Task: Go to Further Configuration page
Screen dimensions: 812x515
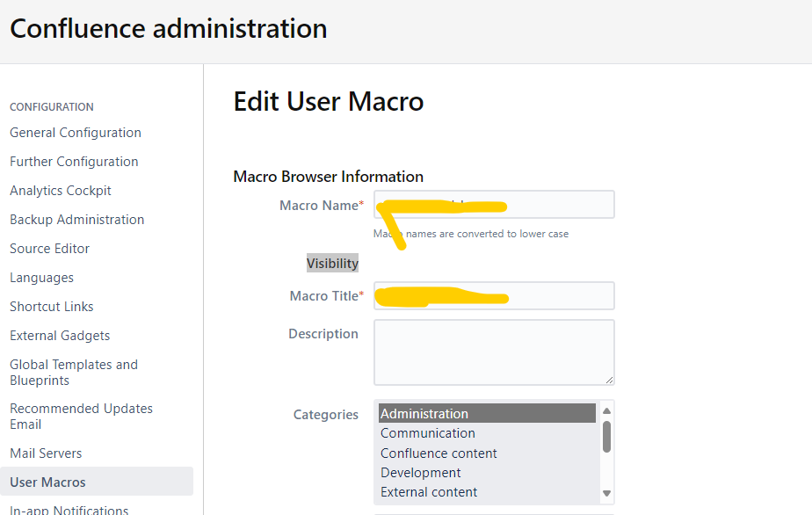Action: click(74, 162)
